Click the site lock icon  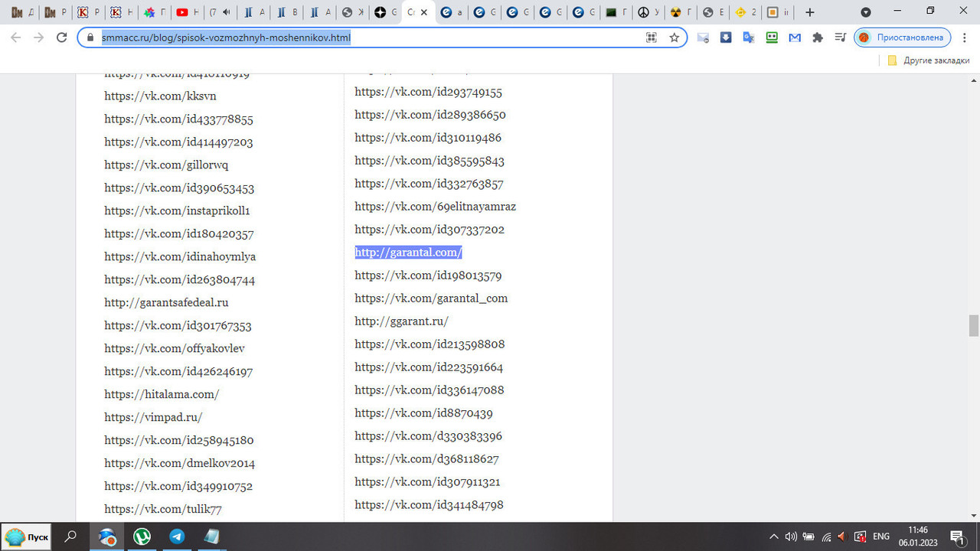click(90, 37)
